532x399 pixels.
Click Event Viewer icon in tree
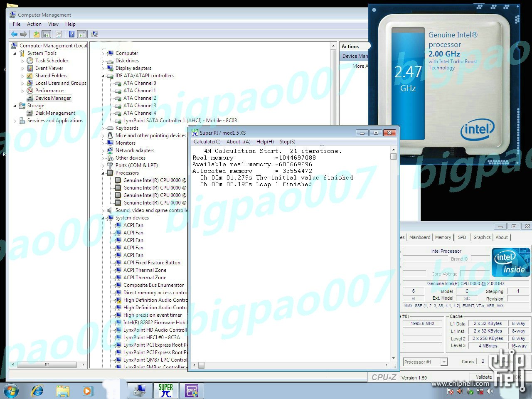coord(30,68)
